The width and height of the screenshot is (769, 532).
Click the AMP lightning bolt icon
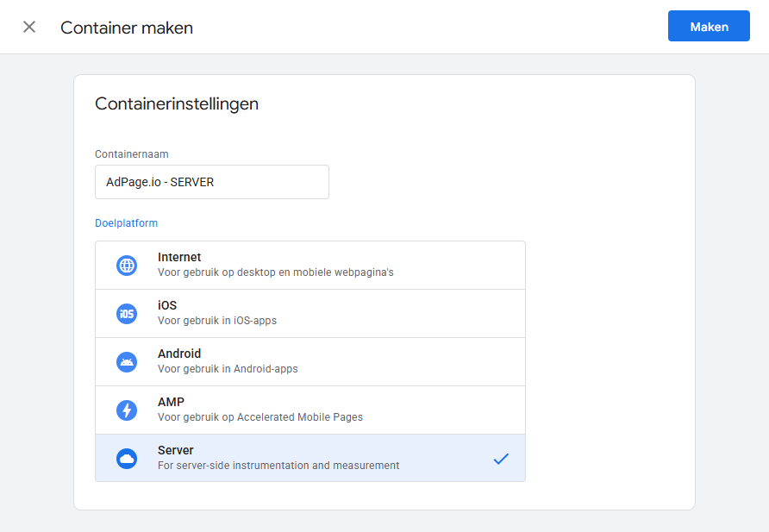tap(127, 410)
